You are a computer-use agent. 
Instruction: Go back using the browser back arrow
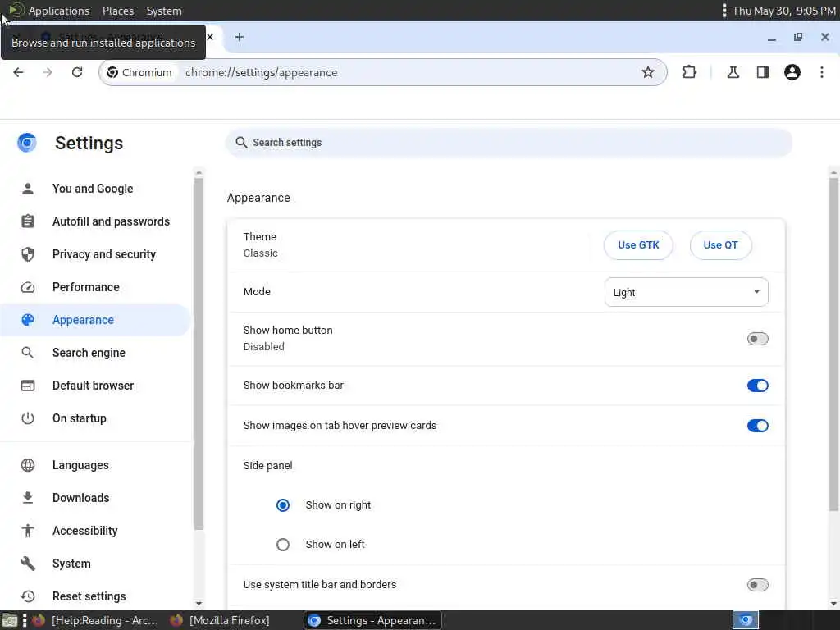click(18, 72)
